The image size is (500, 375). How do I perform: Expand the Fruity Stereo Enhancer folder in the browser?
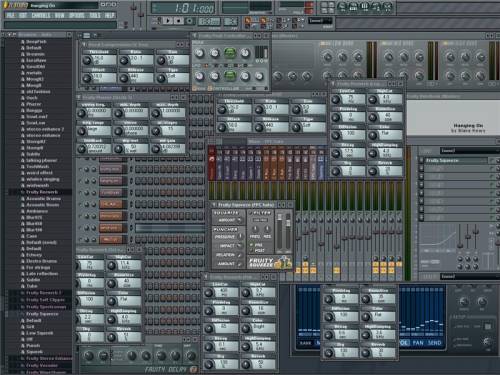pos(49,358)
